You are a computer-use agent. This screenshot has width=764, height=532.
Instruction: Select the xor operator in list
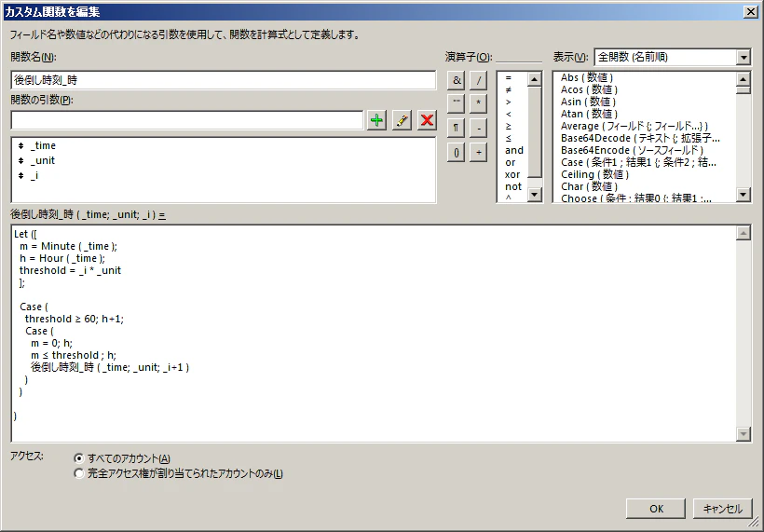coord(512,175)
